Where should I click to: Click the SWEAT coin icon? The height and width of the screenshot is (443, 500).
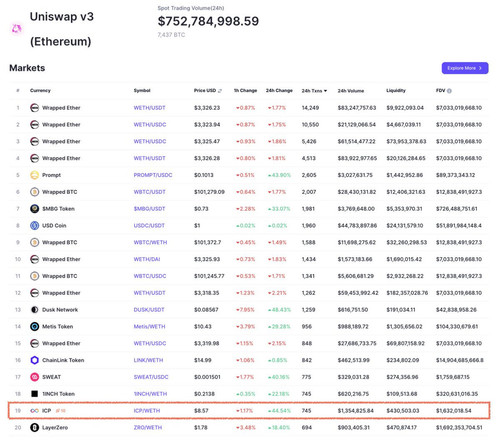(34, 377)
